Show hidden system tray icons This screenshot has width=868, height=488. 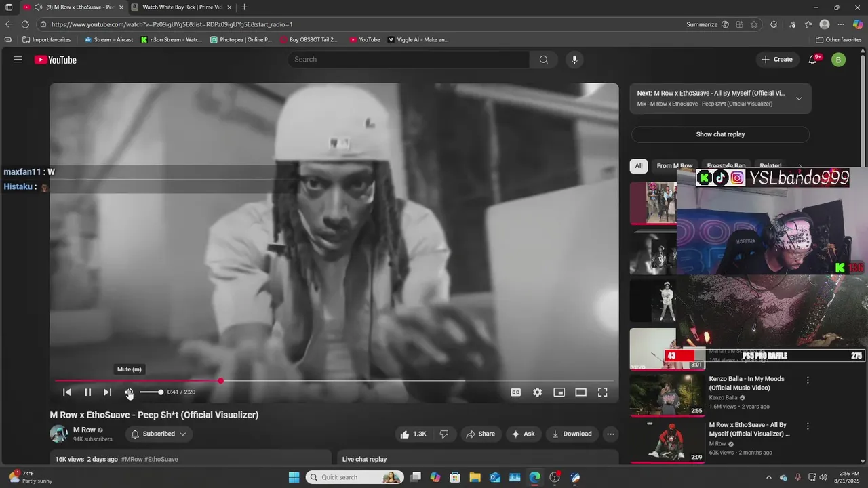click(x=768, y=477)
